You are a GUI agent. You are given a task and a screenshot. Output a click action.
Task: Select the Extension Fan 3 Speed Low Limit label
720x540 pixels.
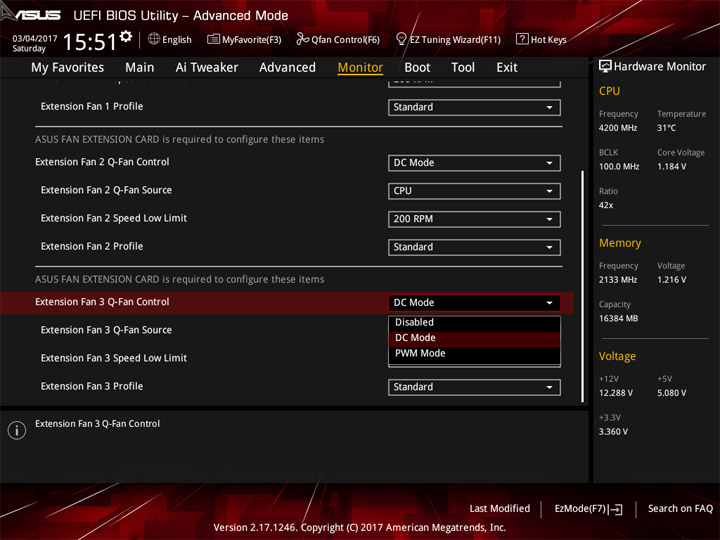click(x=114, y=358)
